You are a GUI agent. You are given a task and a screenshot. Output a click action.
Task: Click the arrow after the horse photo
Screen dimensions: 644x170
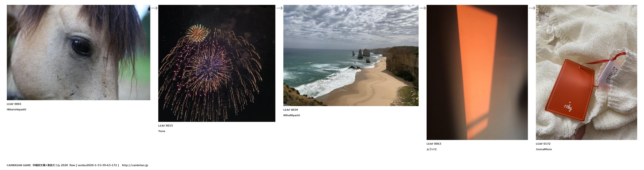154,8
